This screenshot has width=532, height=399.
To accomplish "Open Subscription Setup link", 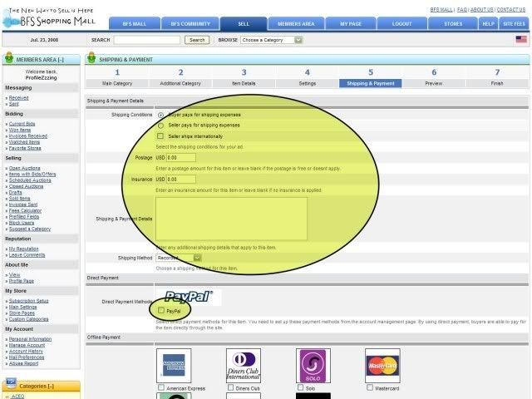I will tap(29, 301).
